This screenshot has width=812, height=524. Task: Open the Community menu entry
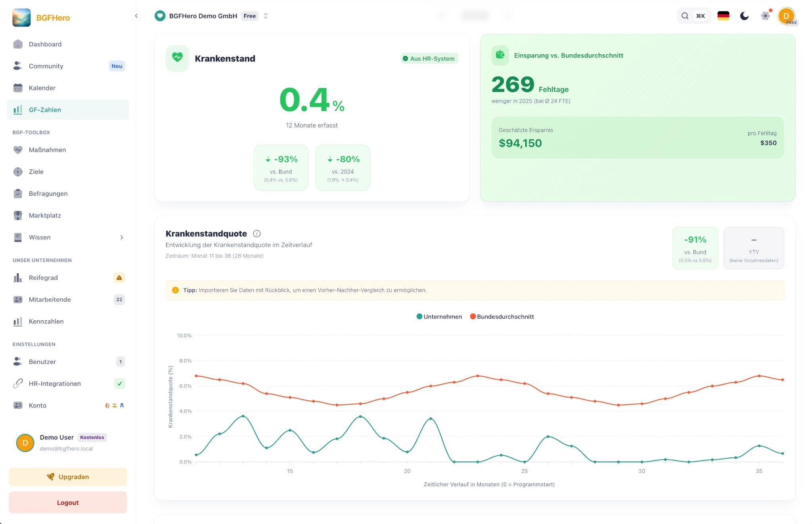click(46, 66)
